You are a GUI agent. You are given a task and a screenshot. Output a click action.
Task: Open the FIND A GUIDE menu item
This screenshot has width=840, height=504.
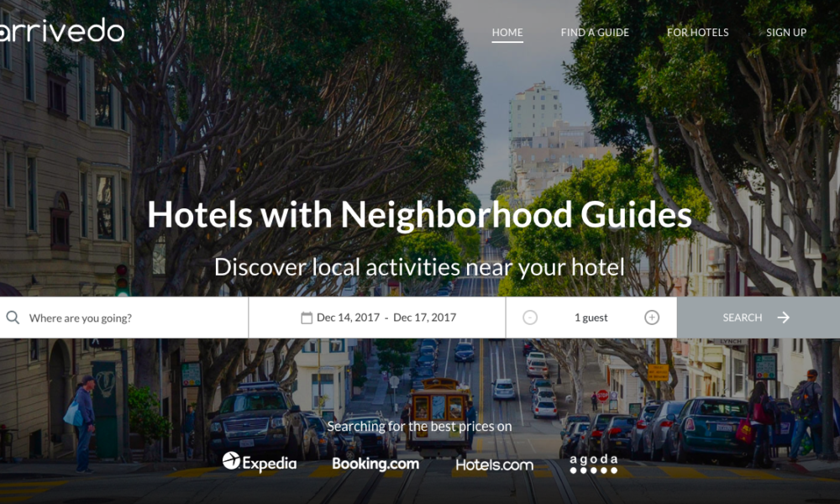click(595, 32)
